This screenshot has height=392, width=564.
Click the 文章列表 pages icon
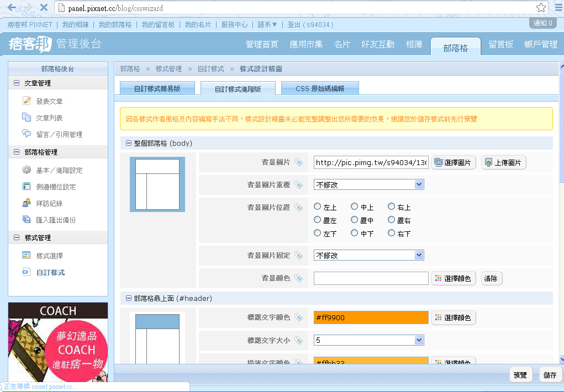point(27,117)
